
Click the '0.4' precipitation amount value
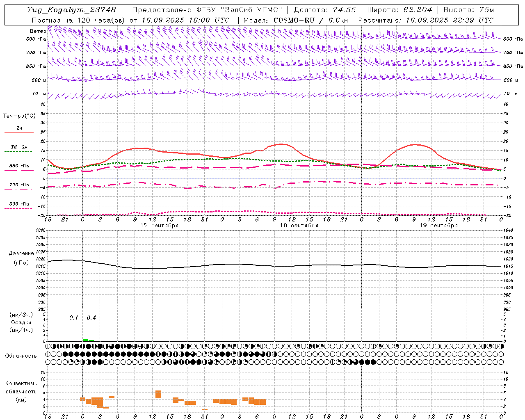click(x=91, y=318)
